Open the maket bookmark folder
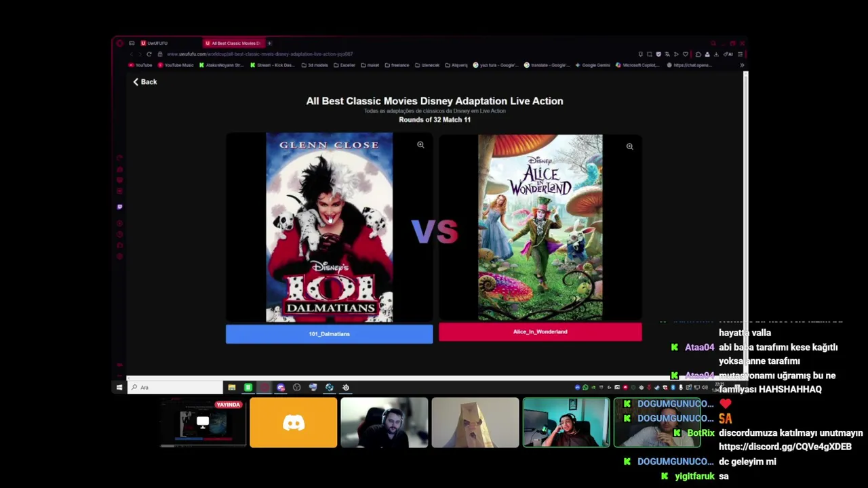This screenshot has height=488, width=868. [x=370, y=65]
